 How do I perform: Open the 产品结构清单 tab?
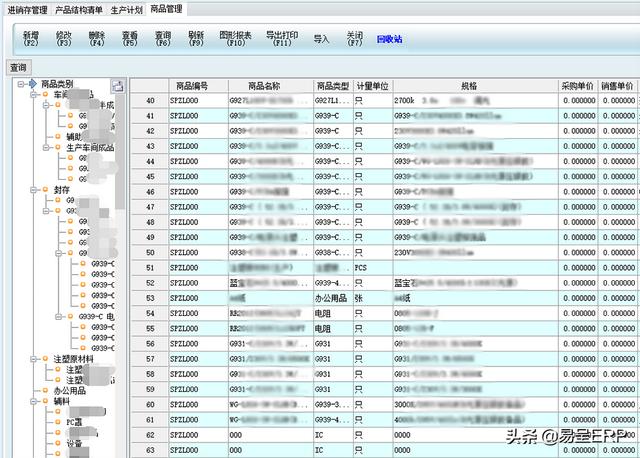click(78, 9)
